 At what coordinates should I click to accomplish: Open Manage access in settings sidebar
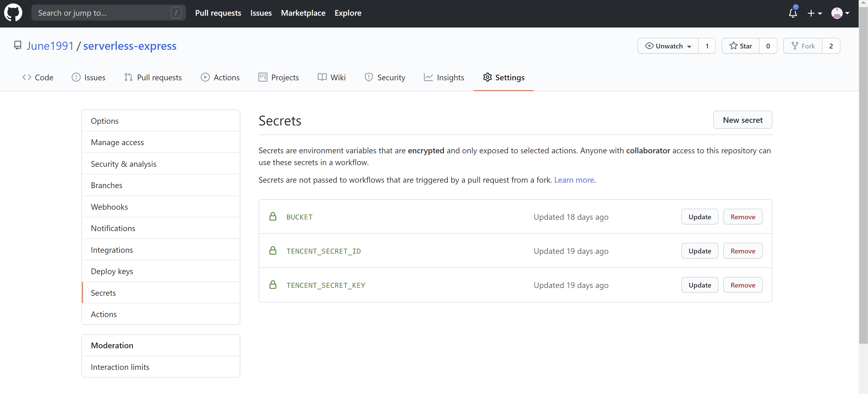[161, 142]
